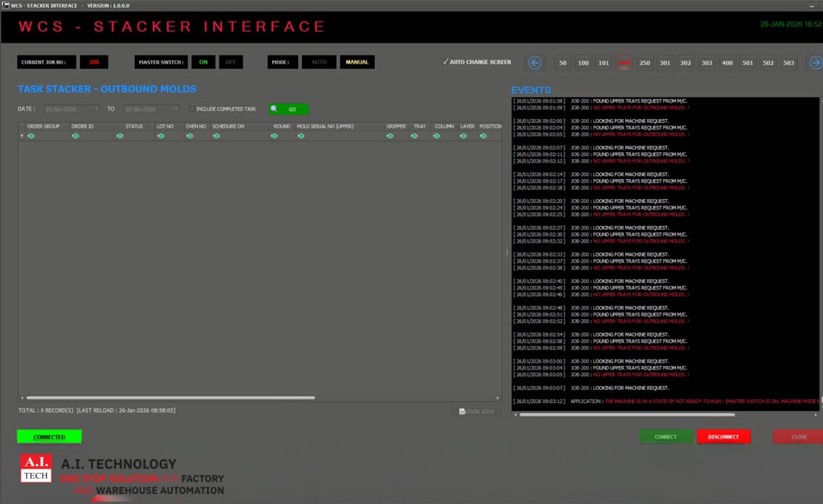This screenshot has width=823, height=504.
Task: Set mode to AUTO
Action: (318, 62)
